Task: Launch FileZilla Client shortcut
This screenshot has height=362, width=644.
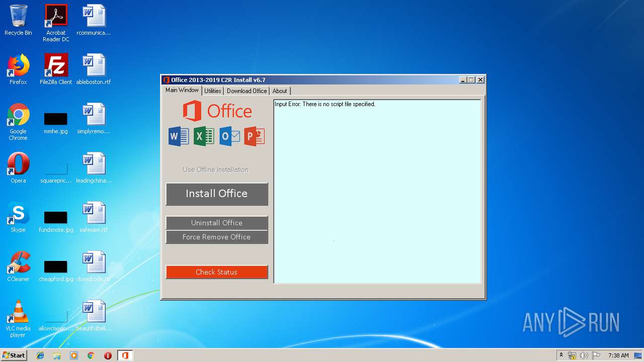Action: [x=56, y=69]
